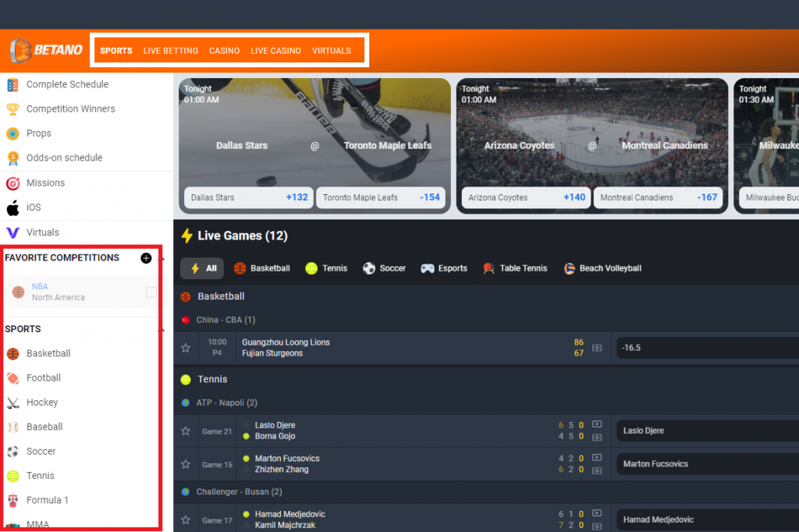Image resolution: width=799 pixels, height=532 pixels.
Task: Bet on Arizona Coyotes at +140
Action: coord(527,197)
